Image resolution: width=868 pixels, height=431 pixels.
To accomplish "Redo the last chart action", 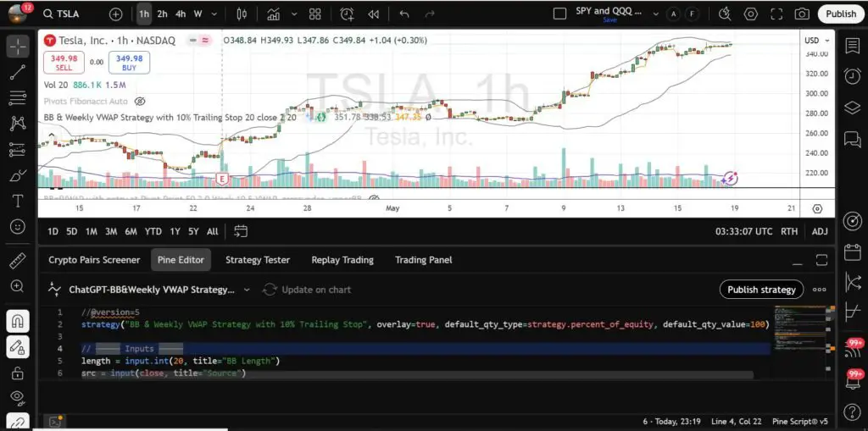I will click(430, 14).
